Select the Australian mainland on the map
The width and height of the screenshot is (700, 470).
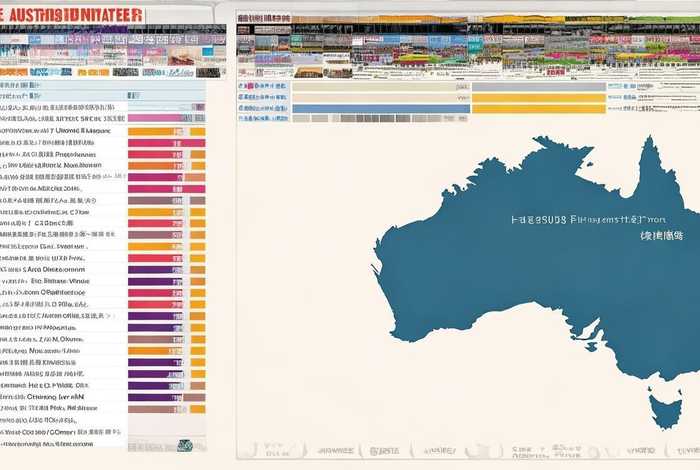pos(520,270)
